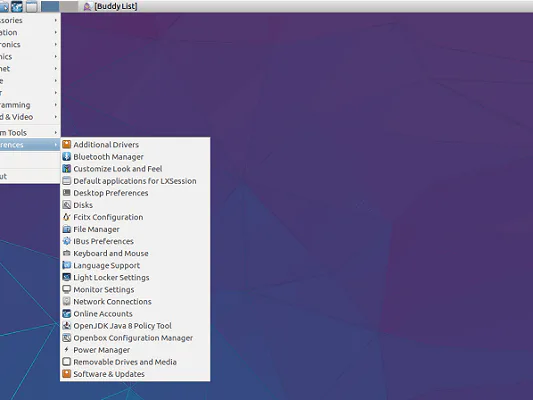Open Desktop Preferences

[135, 193]
